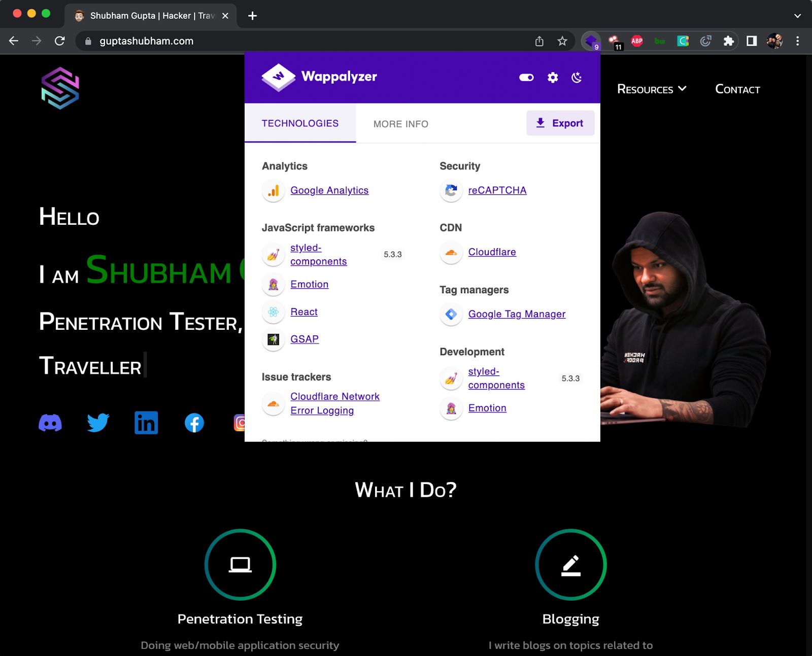The height and width of the screenshot is (656, 812).
Task: Open the Cloudflare CDN link
Action: pyautogui.click(x=492, y=252)
